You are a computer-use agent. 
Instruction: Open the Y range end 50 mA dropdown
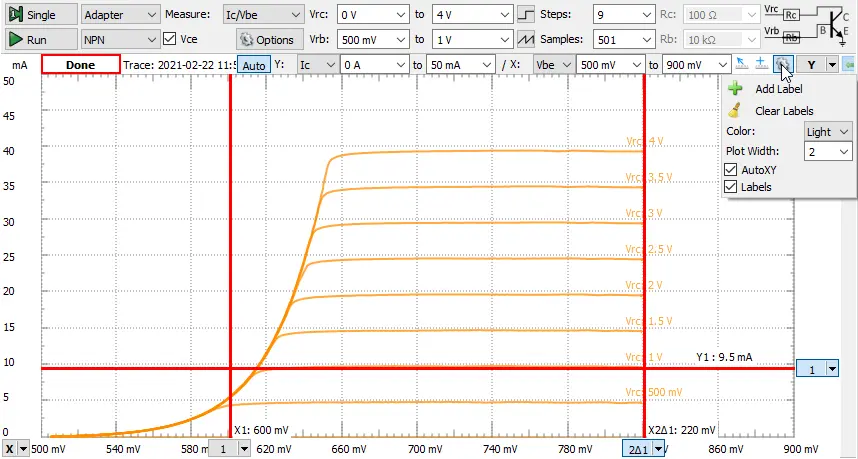point(460,65)
